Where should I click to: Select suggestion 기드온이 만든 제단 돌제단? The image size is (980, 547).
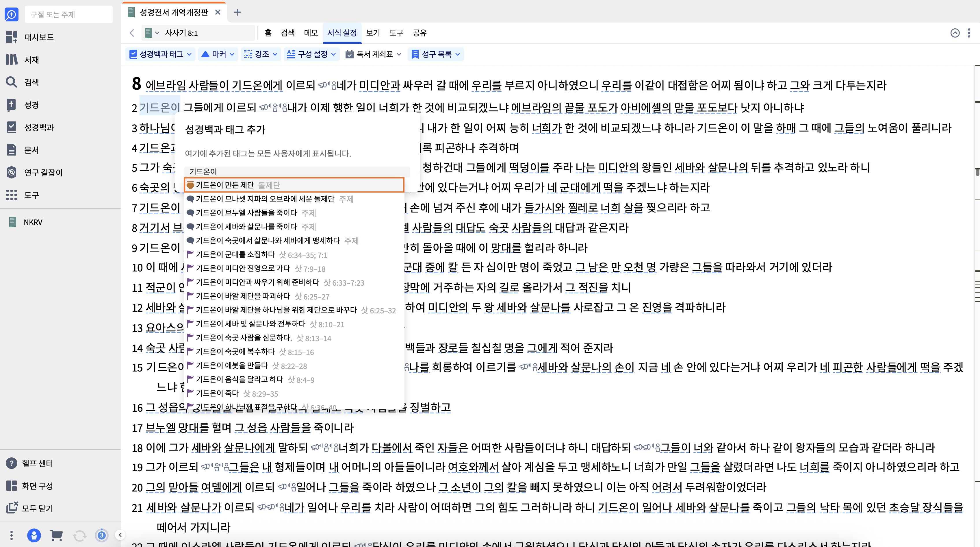[x=294, y=185]
